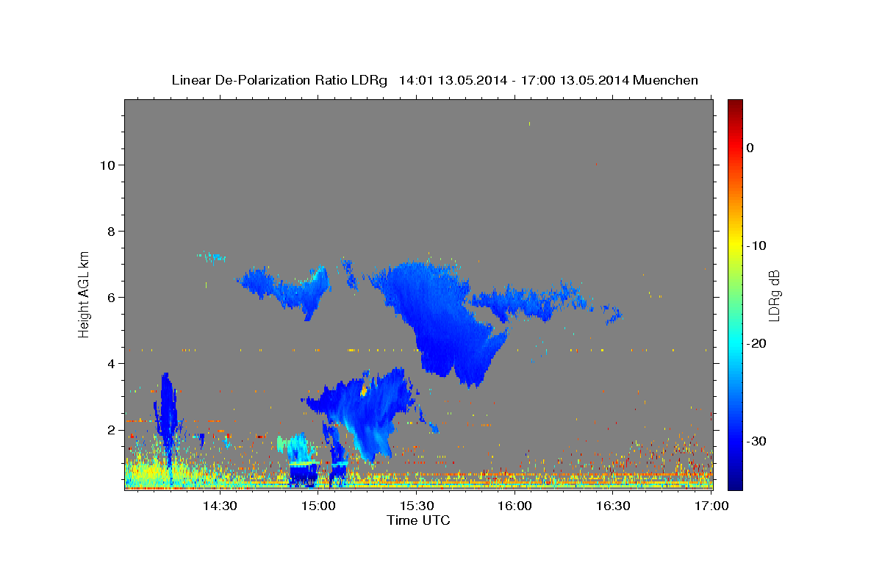This screenshot has height=588, width=882.
Task: Click the 17:00 time tick label
Action: coord(711,506)
